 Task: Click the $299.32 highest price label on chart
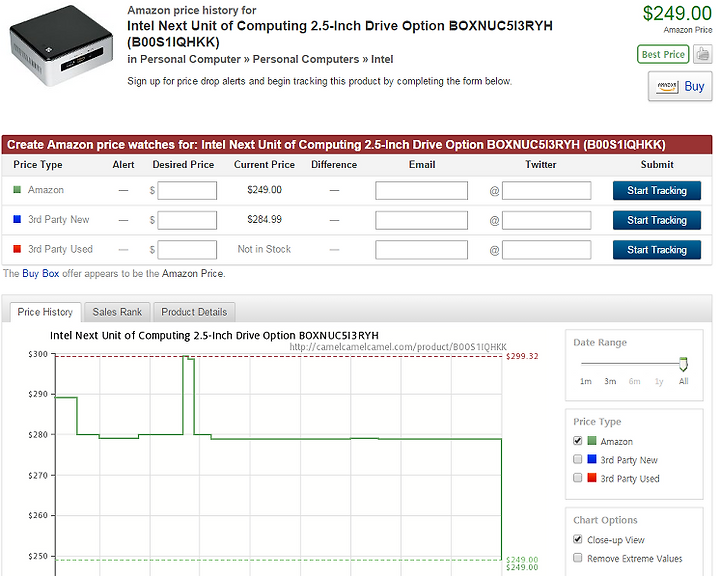(522, 356)
